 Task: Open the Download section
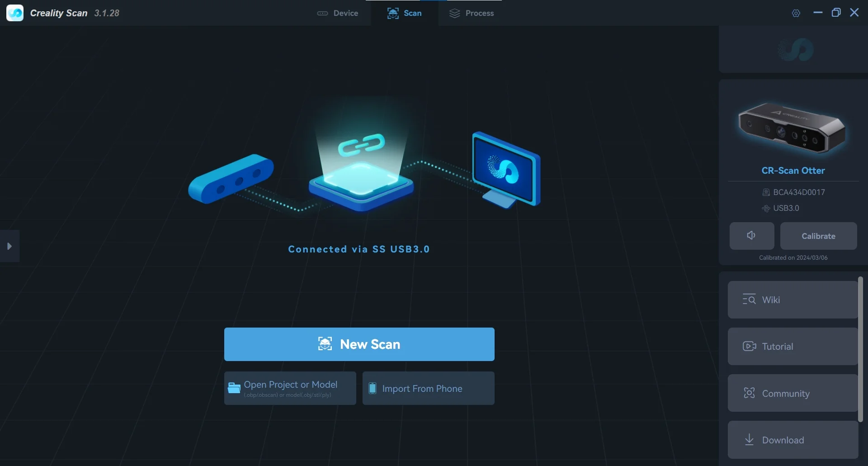793,440
